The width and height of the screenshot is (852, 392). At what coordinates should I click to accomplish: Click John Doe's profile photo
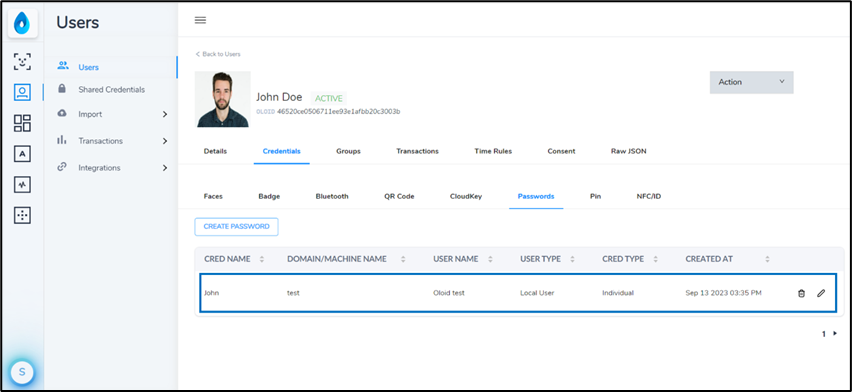pos(222,99)
